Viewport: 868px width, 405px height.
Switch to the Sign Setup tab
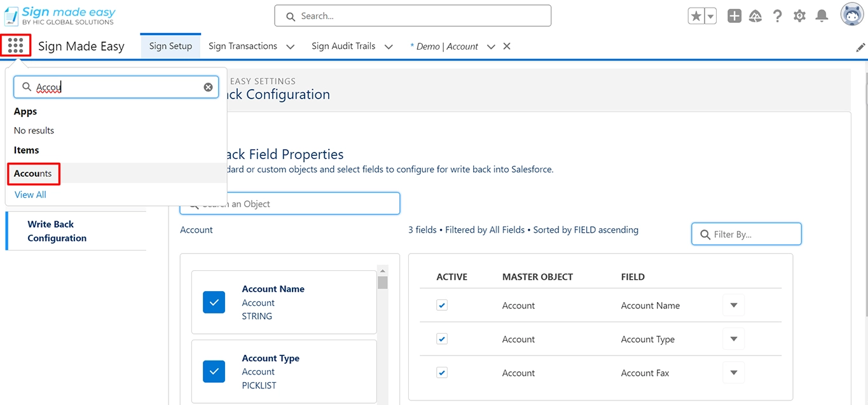(170, 46)
